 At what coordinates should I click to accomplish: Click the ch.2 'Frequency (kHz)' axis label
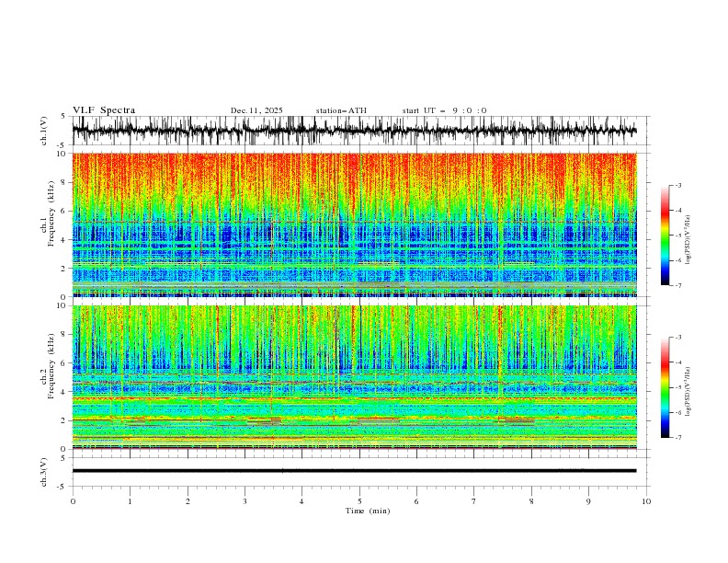click(x=51, y=366)
